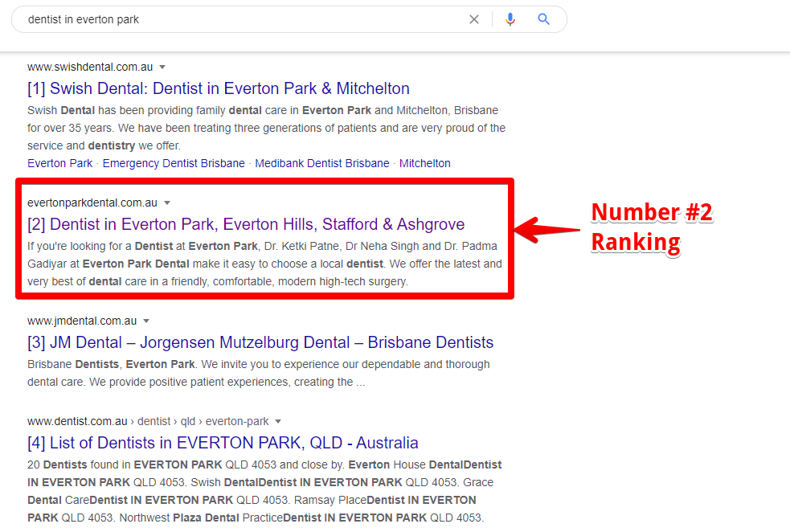The height and width of the screenshot is (532, 790).
Task: Open the dropdown next to www.swishdental.com.au
Action: click(x=162, y=67)
